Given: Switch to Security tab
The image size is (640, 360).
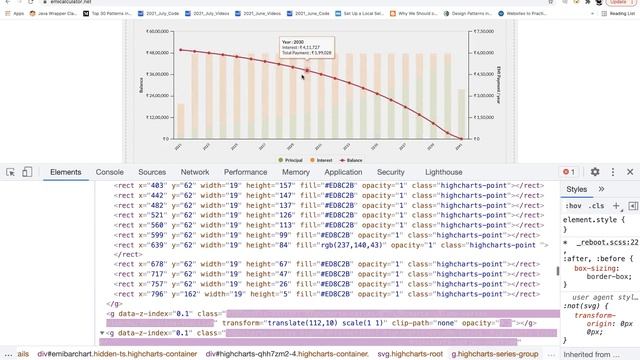Looking at the screenshot, I should coord(391,172).
